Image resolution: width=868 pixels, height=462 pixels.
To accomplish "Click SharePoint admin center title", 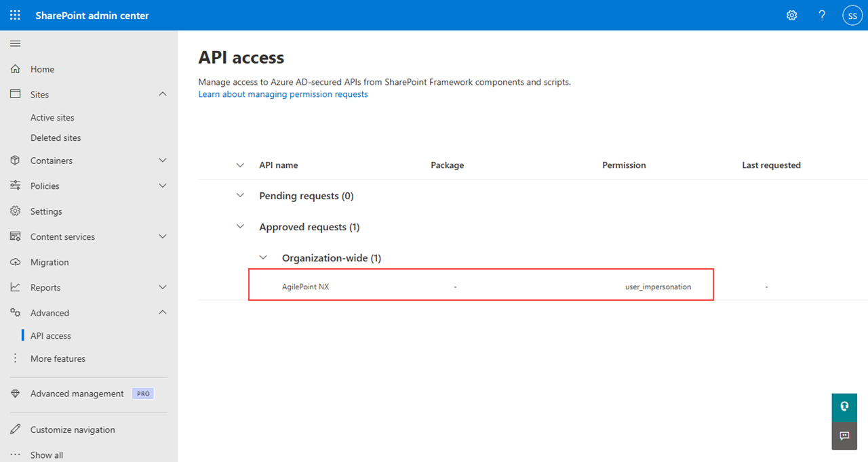I will click(92, 16).
